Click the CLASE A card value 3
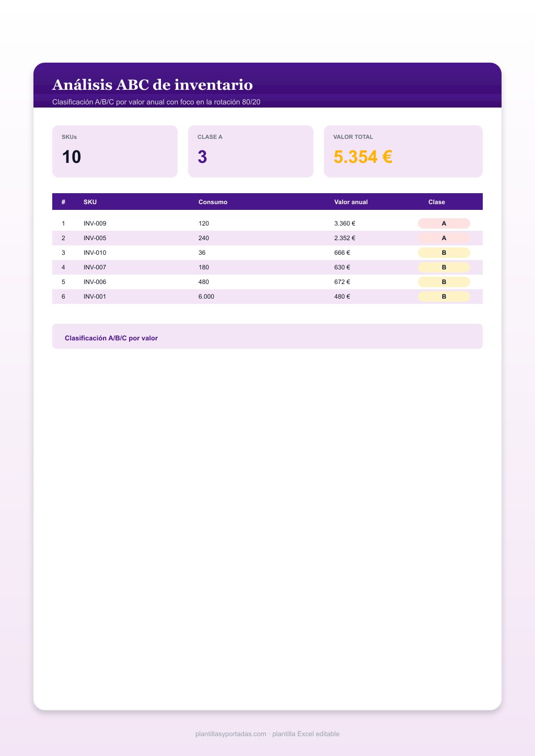 [x=202, y=157]
